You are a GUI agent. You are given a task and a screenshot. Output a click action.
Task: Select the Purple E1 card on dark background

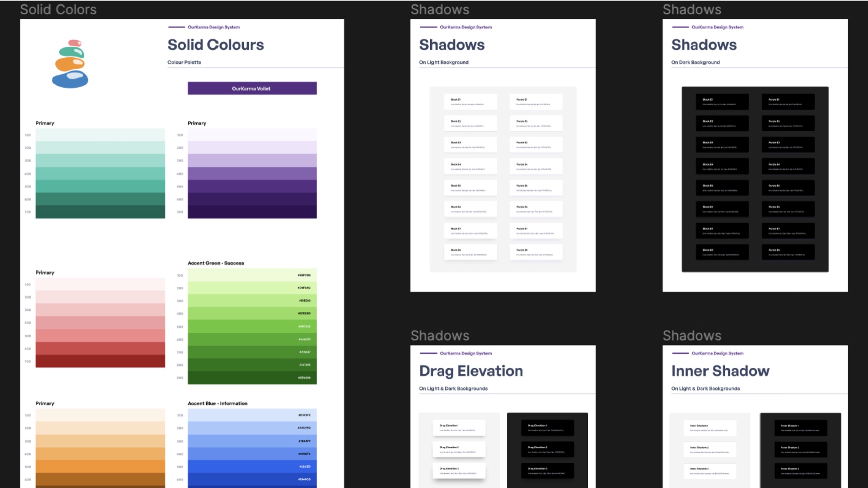788,102
